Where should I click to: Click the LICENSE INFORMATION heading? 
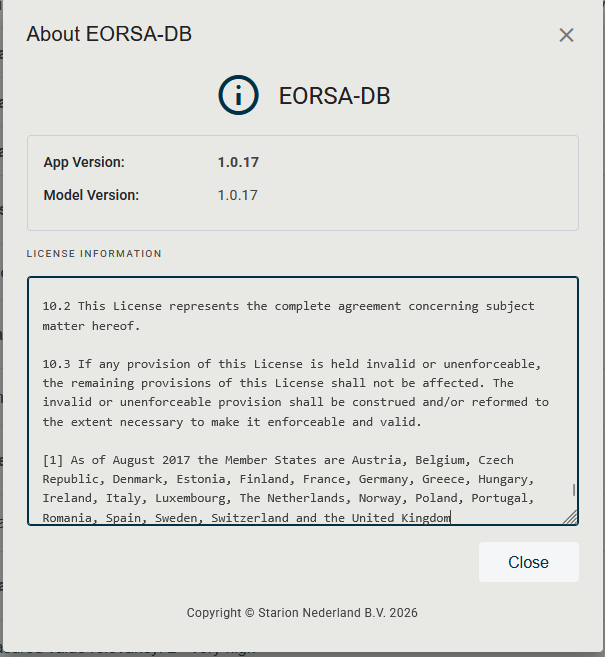[x=94, y=253]
